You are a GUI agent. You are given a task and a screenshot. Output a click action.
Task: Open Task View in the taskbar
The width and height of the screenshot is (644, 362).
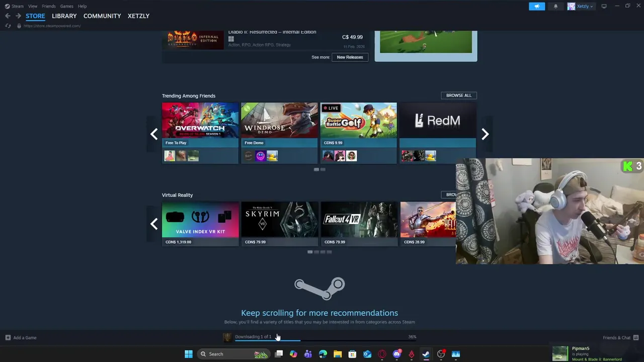click(x=279, y=354)
